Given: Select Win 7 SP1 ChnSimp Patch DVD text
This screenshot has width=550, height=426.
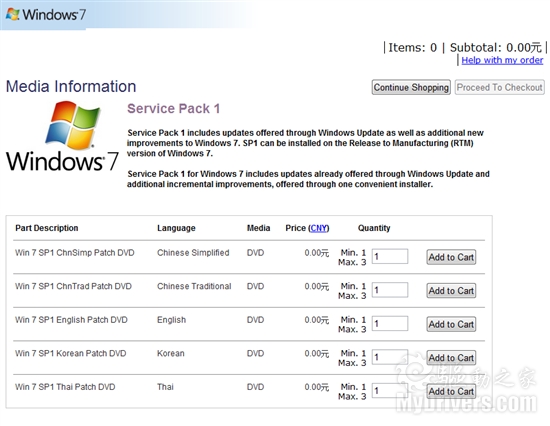Looking at the screenshot, I should click(x=75, y=253).
